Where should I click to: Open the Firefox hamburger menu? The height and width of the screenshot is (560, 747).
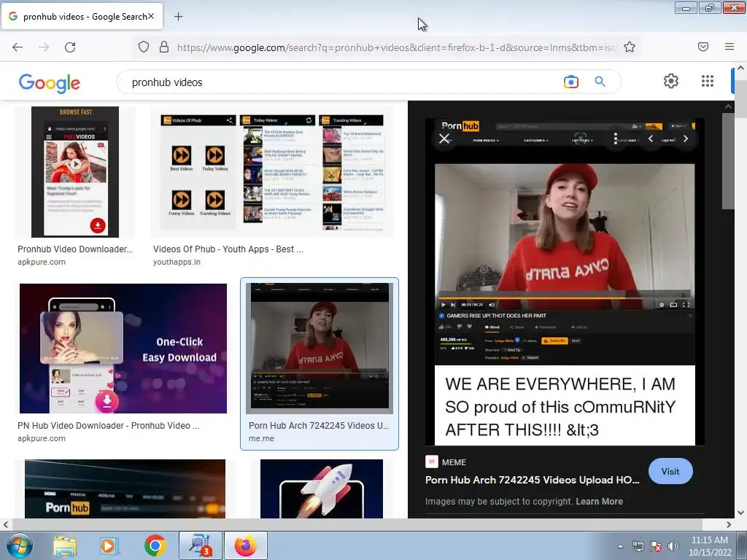[729, 47]
